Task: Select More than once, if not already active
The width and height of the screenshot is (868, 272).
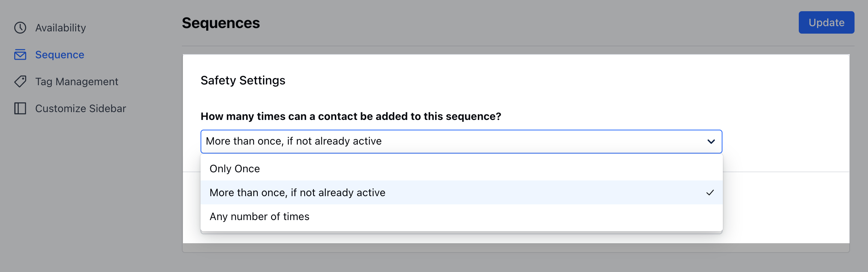Action: tap(461, 192)
